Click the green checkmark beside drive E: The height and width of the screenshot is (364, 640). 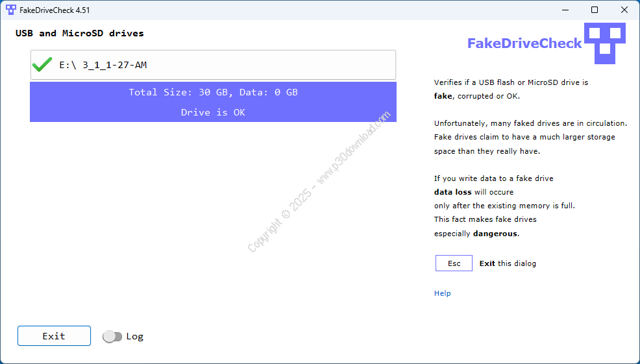tap(42, 65)
